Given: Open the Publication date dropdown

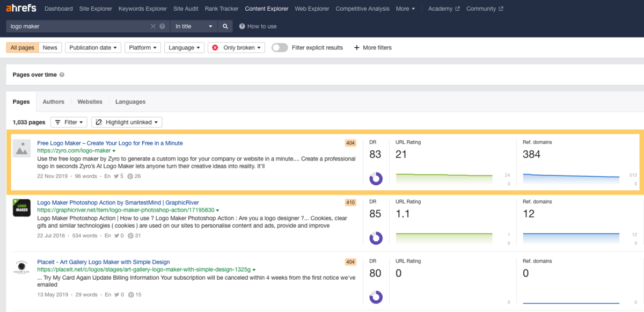Looking at the screenshot, I should (x=93, y=48).
